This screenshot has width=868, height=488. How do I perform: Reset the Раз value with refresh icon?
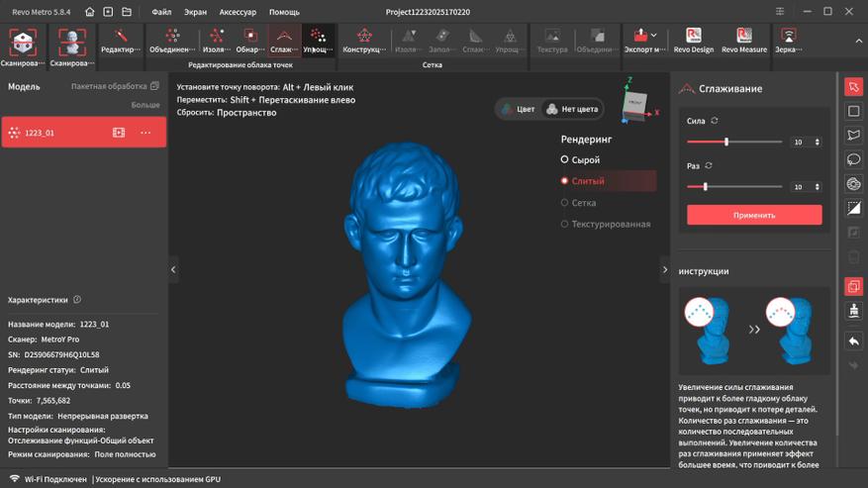click(x=709, y=165)
